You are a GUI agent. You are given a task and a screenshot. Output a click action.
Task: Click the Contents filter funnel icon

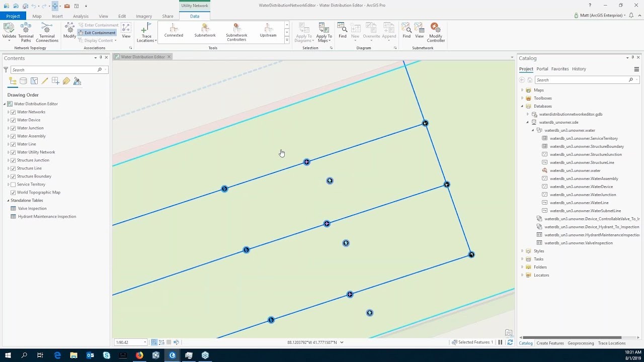coord(6,70)
